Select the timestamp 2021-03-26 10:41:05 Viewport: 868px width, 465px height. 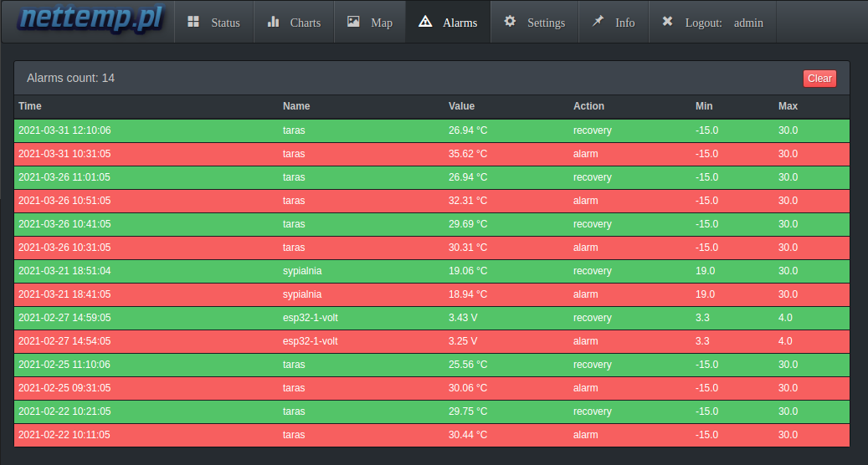click(x=64, y=224)
